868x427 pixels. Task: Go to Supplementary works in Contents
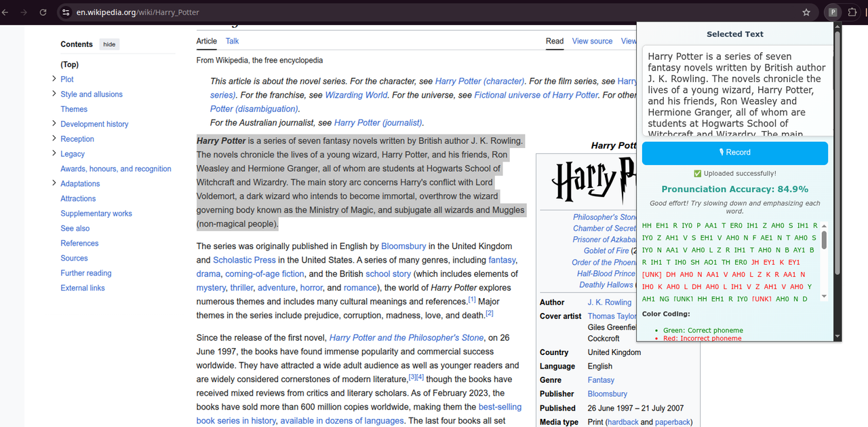(96, 214)
